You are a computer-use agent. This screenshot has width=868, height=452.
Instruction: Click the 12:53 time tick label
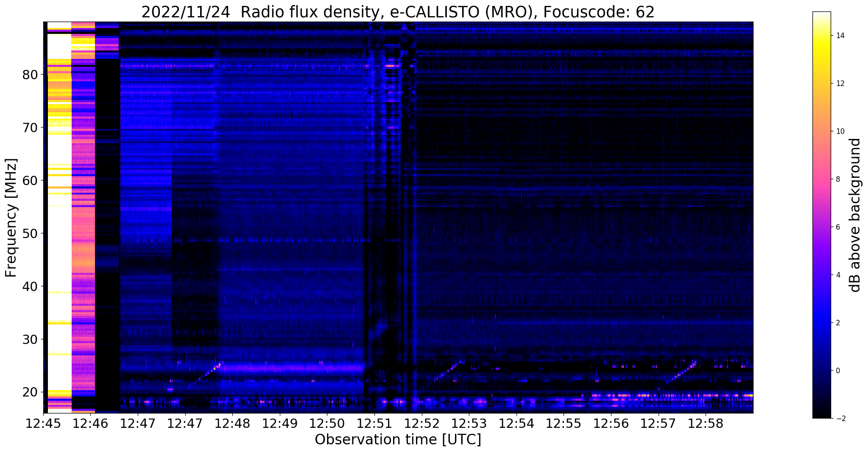coord(469,424)
